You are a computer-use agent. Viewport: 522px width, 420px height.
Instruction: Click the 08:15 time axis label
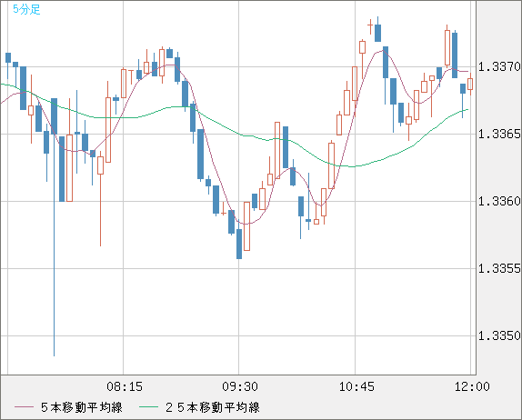[125, 386]
